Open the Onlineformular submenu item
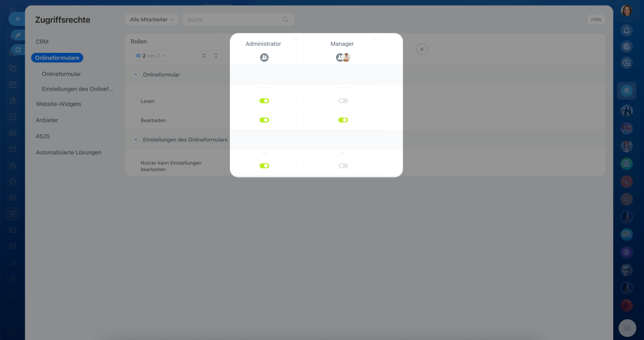This screenshot has height=340, width=644. pos(61,74)
